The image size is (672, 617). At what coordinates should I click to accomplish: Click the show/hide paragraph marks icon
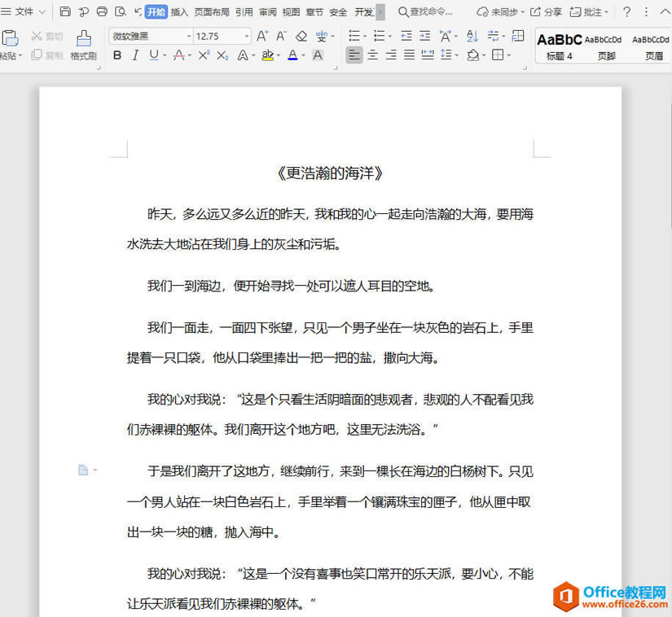point(494,36)
